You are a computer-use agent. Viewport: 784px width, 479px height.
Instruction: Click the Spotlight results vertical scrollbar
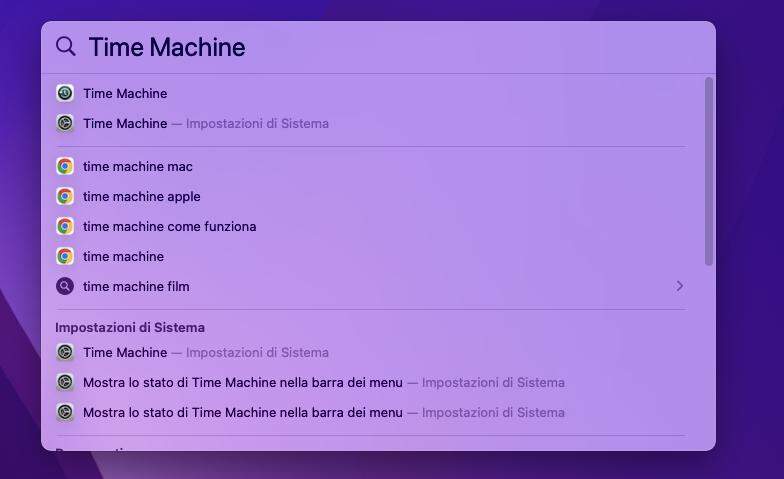[708, 171]
